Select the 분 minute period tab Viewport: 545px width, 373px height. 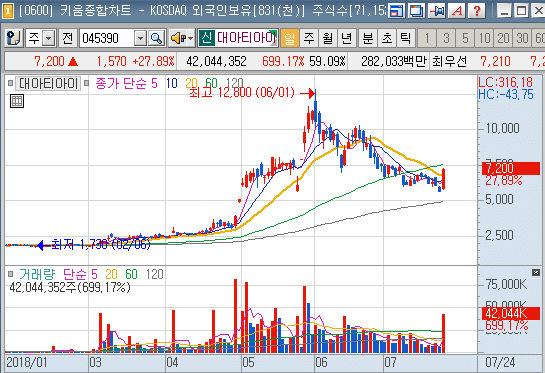368,38
